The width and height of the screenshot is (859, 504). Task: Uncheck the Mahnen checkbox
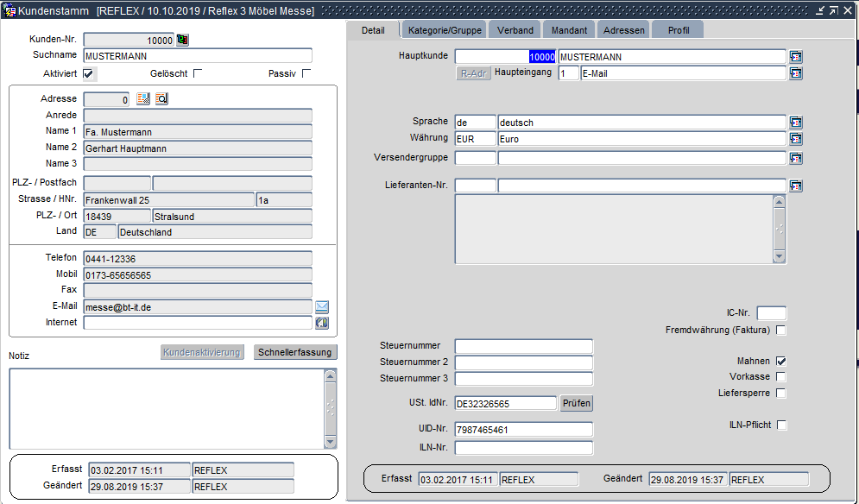coord(781,362)
